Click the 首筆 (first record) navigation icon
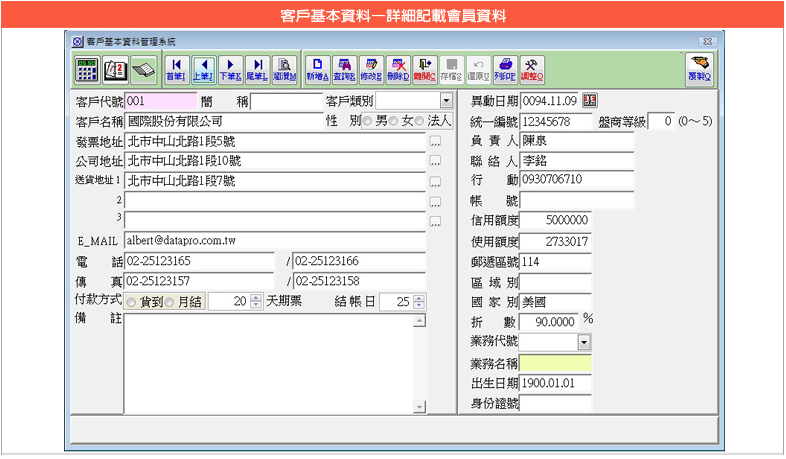Screen dimensions: 786x459 (176, 68)
